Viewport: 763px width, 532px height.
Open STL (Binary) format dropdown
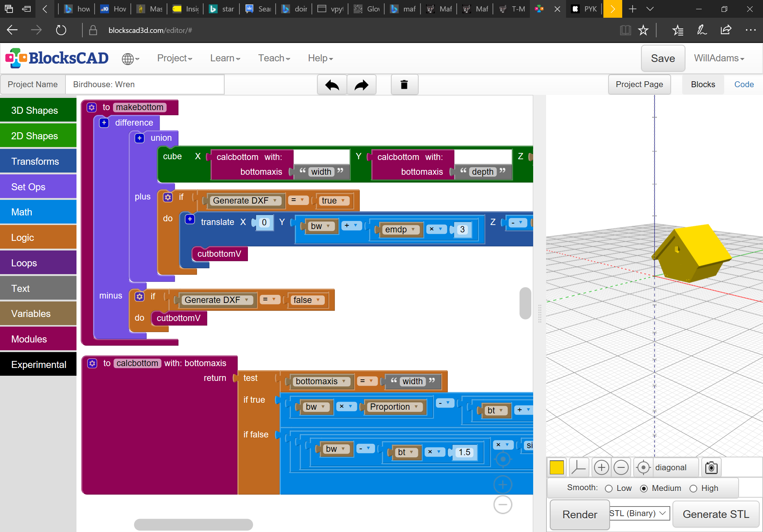coord(639,513)
